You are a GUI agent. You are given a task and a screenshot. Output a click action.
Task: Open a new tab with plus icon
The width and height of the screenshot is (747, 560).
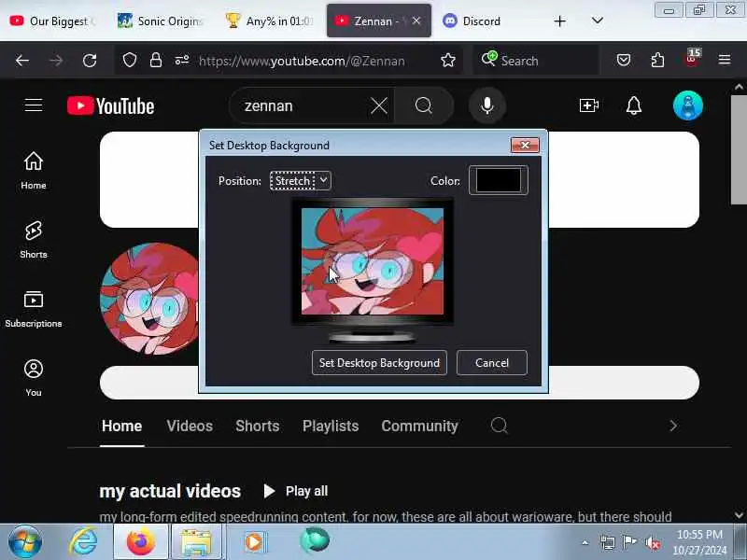pos(559,21)
